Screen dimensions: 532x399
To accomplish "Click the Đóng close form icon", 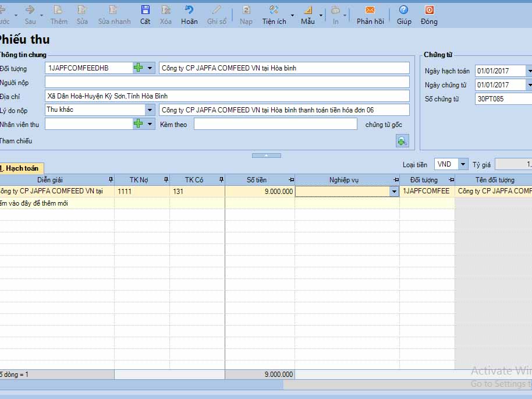I will click(x=429, y=10).
